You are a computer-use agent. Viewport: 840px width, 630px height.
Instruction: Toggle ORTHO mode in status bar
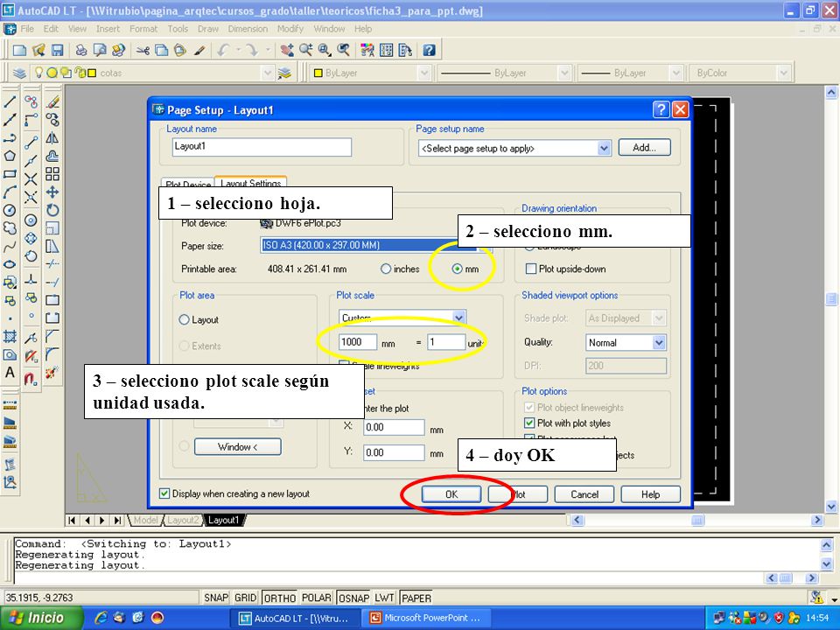[x=280, y=598]
